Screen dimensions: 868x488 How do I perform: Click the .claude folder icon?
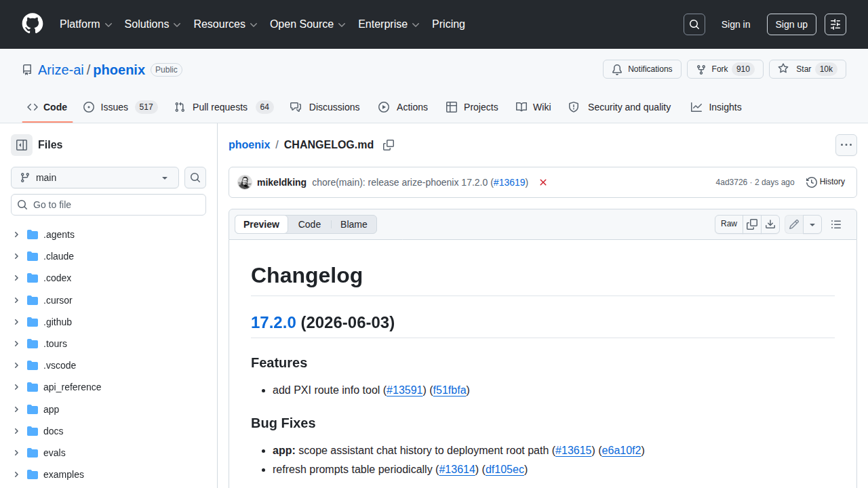[33, 256]
